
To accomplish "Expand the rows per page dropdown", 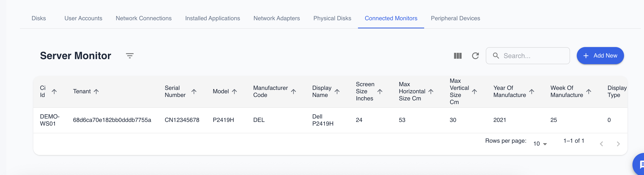I will 540,144.
